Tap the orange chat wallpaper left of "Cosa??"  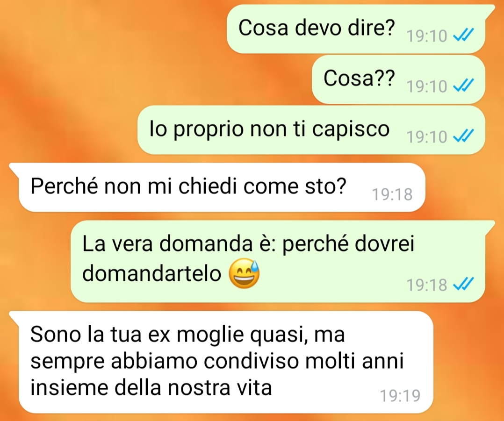coord(154,79)
